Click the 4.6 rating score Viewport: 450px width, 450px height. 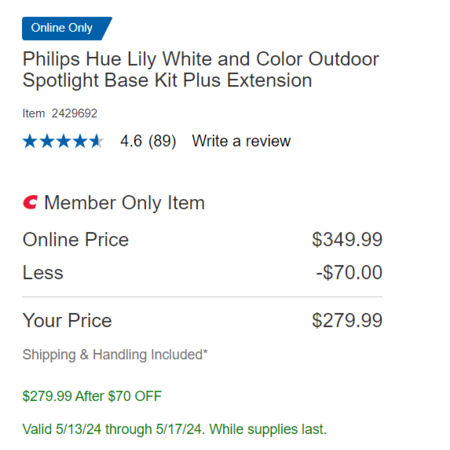pyautogui.click(x=131, y=141)
